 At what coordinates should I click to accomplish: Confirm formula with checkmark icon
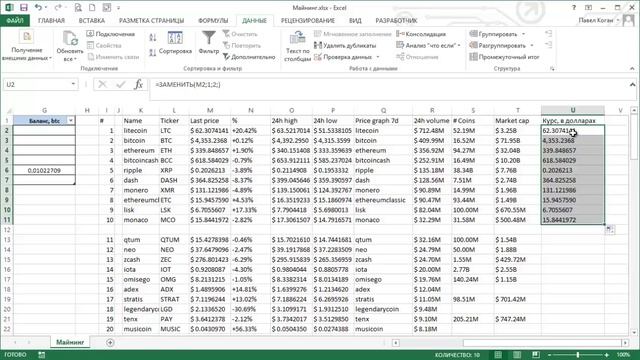(x=120, y=84)
